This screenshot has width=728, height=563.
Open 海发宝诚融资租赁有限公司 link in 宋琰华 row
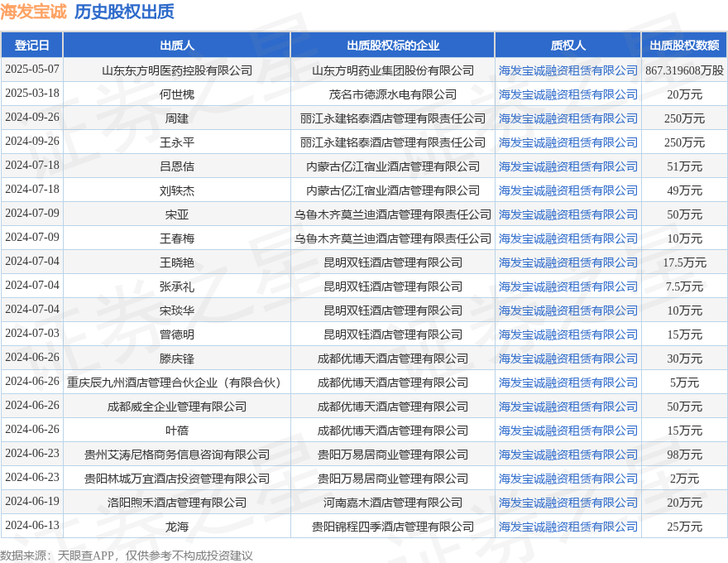tap(568, 310)
